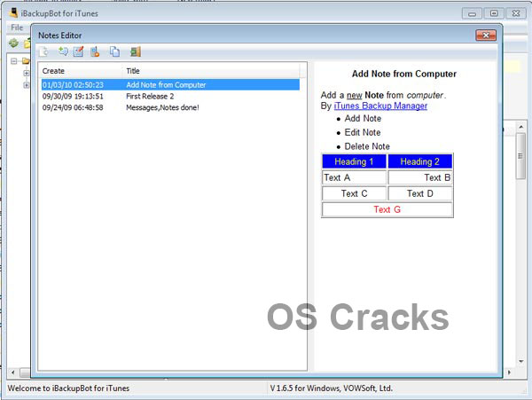Click the delete note icon
The width and height of the screenshot is (532, 400).
(x=96, y=51)
